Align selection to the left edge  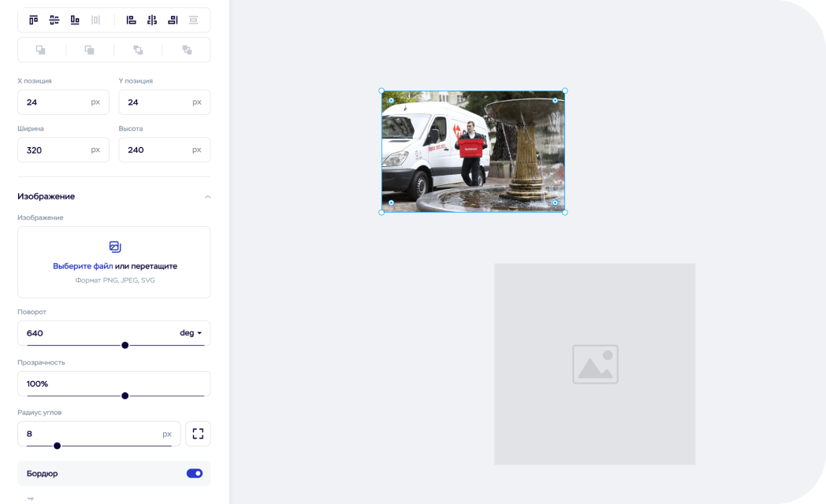[x=132, y=20]
